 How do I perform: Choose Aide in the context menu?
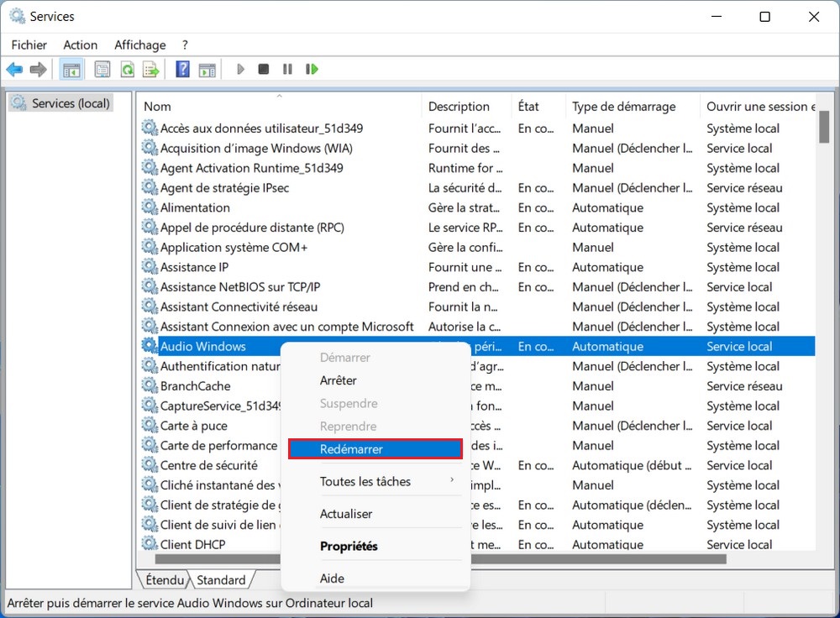[375, 578]
